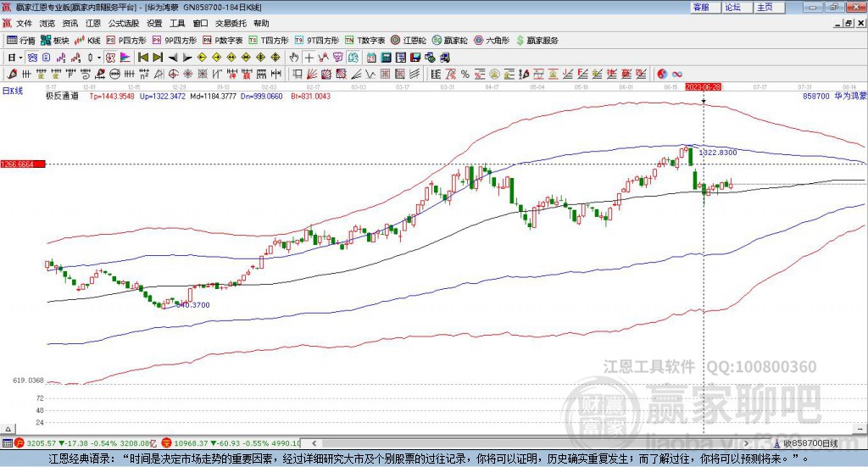
Task: Open the calendar icon showing 21
Action: tap(371, 58)
